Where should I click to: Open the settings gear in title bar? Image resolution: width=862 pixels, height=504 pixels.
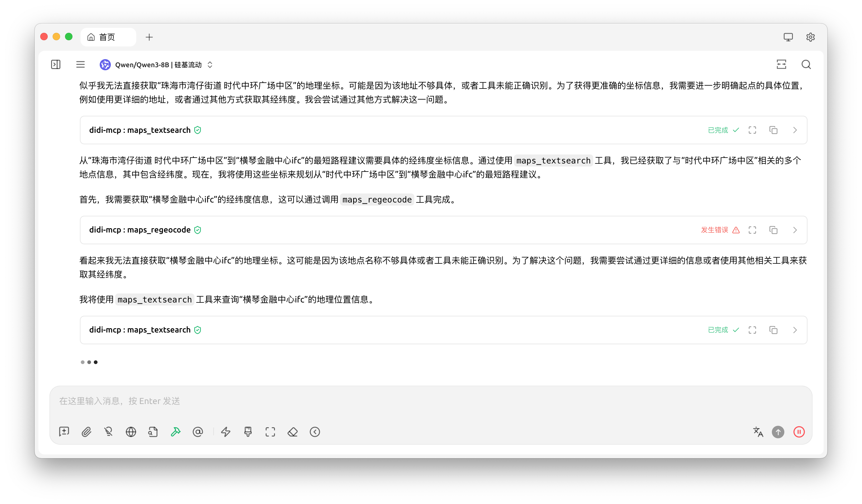click(x=810, y=37)
